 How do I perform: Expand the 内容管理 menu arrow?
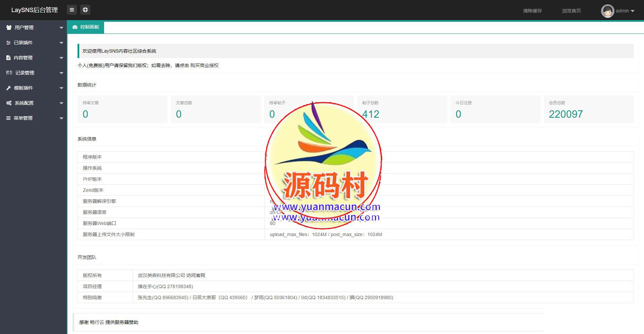pyautogui.click(x=61, y=58)
